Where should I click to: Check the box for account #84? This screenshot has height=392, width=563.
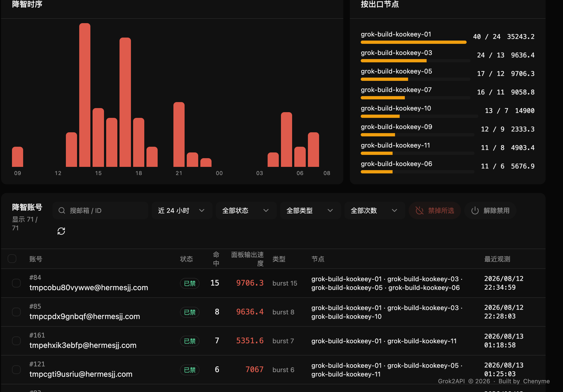(16, 283)
